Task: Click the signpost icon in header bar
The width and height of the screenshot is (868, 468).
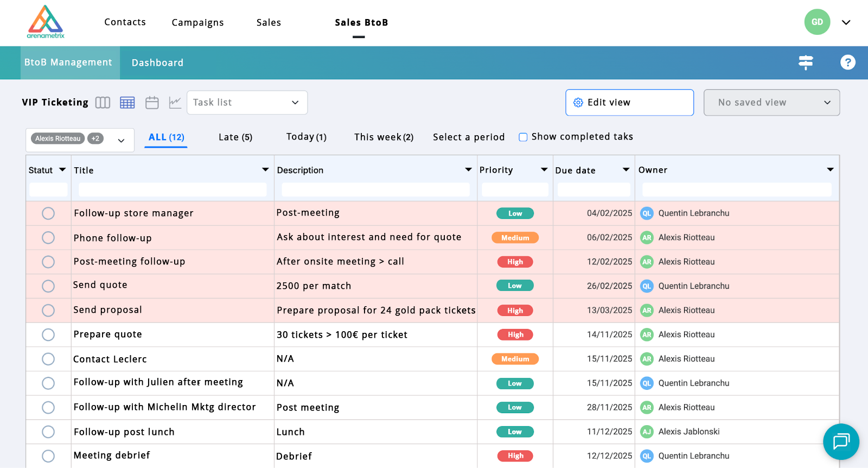Action: [x=806, y=62]
